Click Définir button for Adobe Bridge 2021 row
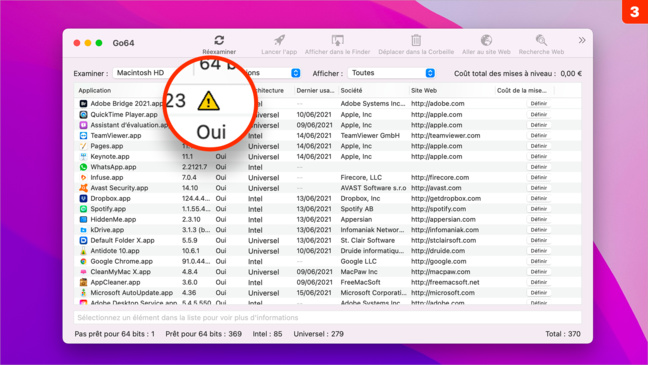This screenshot has height=365, width=648. 538,103
